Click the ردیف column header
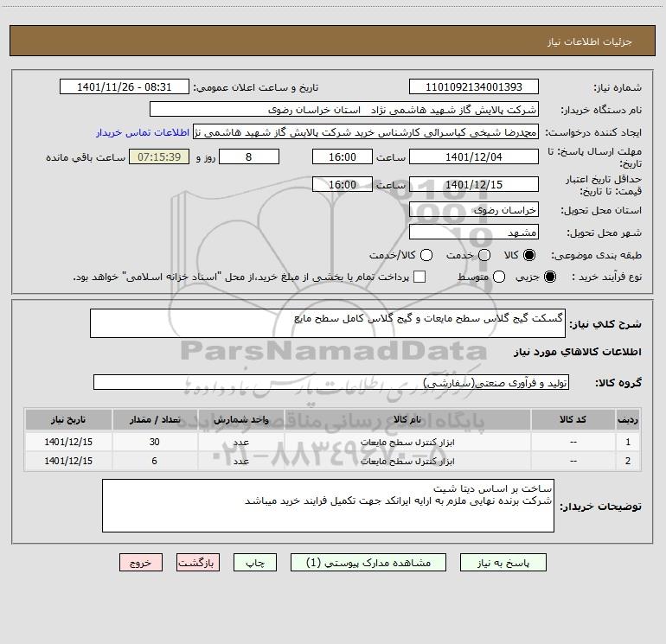 (x=628, y=419)
